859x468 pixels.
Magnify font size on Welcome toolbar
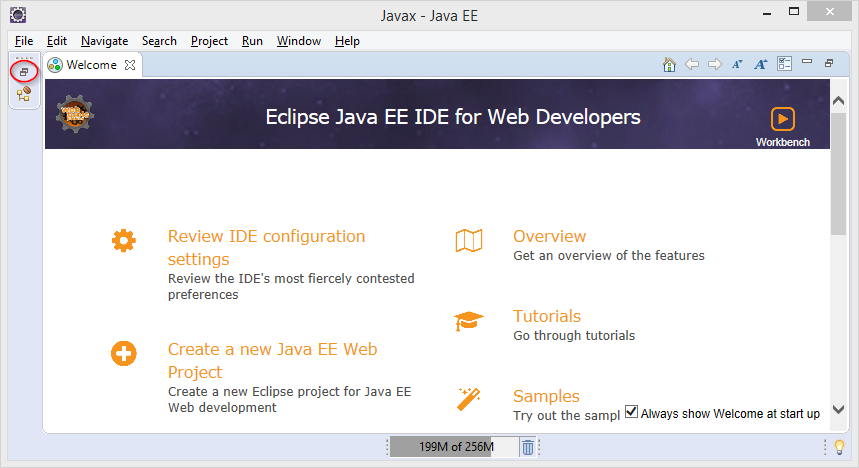tap(760, 65)
